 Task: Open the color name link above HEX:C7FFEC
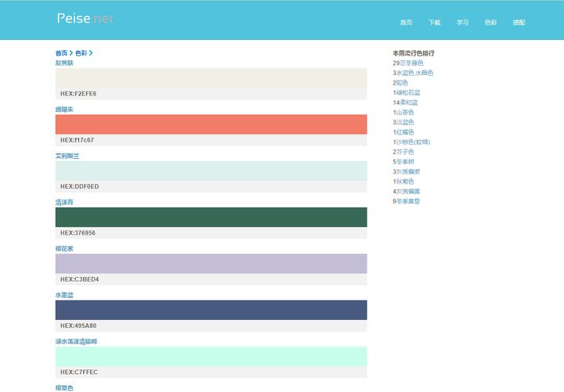(76, 341)
